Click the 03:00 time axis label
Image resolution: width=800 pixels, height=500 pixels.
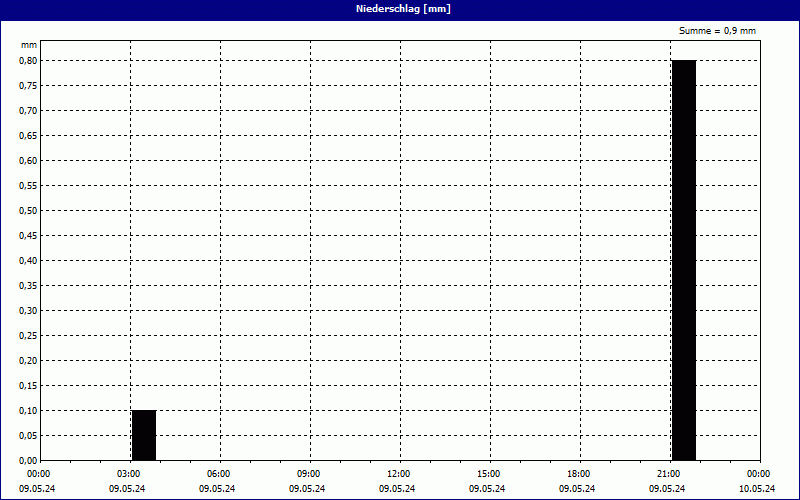click(128, 473)
